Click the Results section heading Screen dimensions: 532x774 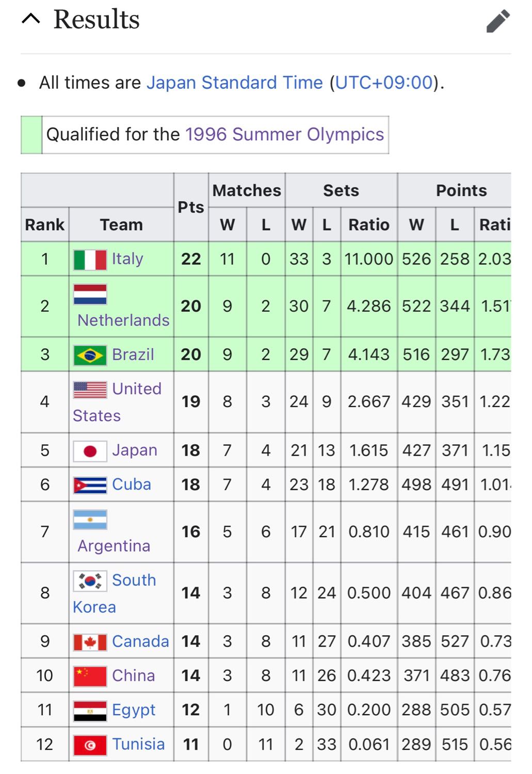[96, 20]
